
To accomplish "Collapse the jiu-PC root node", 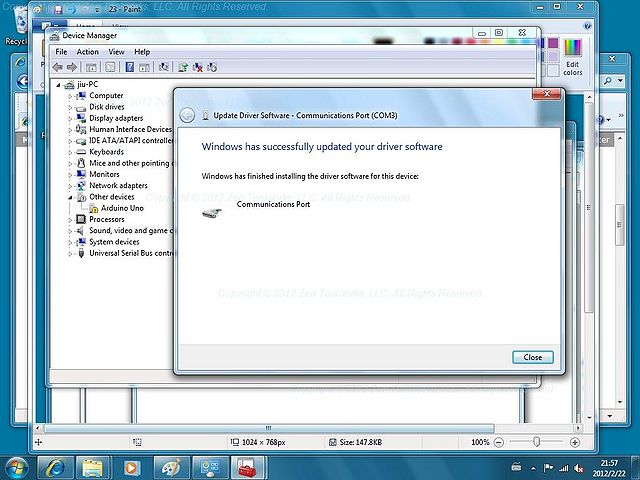I will pyautogui.click(x=58, y=85).
